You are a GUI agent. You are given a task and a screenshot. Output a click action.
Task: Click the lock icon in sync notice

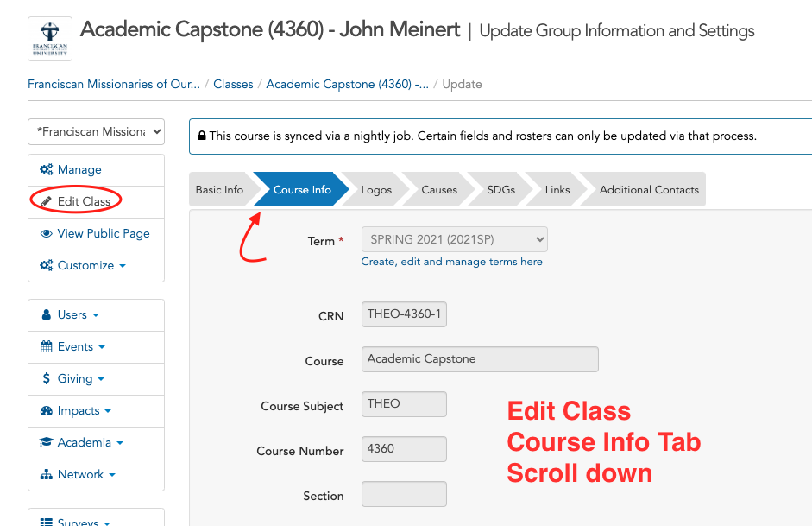pyautogui.click(x=202, y=136)
